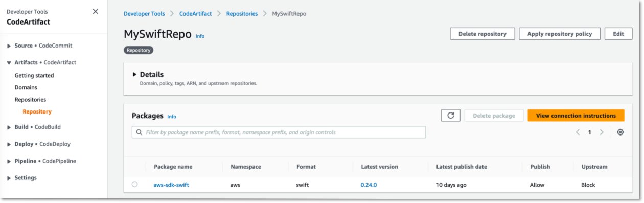The image size is (644, 203).
Task: Open version 0.24.0 link
Action: pos(369,185)
